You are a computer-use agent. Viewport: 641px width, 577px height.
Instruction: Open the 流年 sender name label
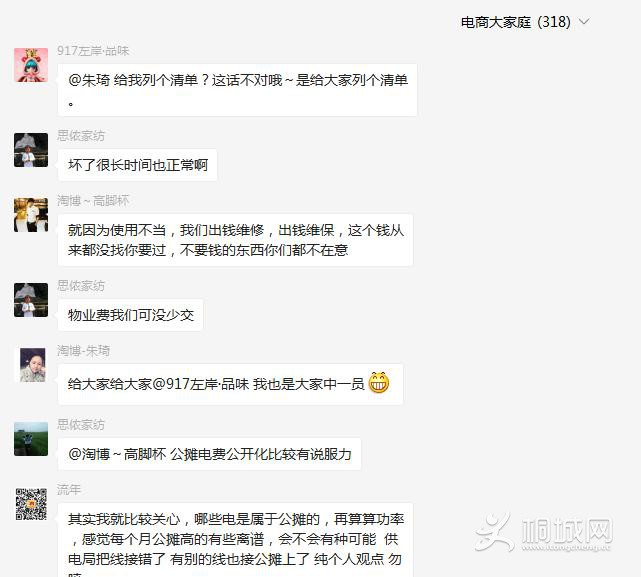pos(69,489)
